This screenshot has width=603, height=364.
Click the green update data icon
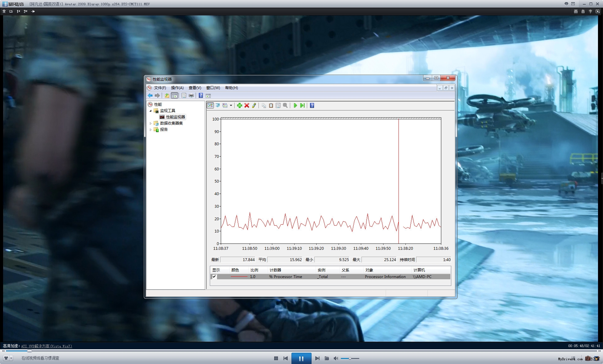pos(302,105)
